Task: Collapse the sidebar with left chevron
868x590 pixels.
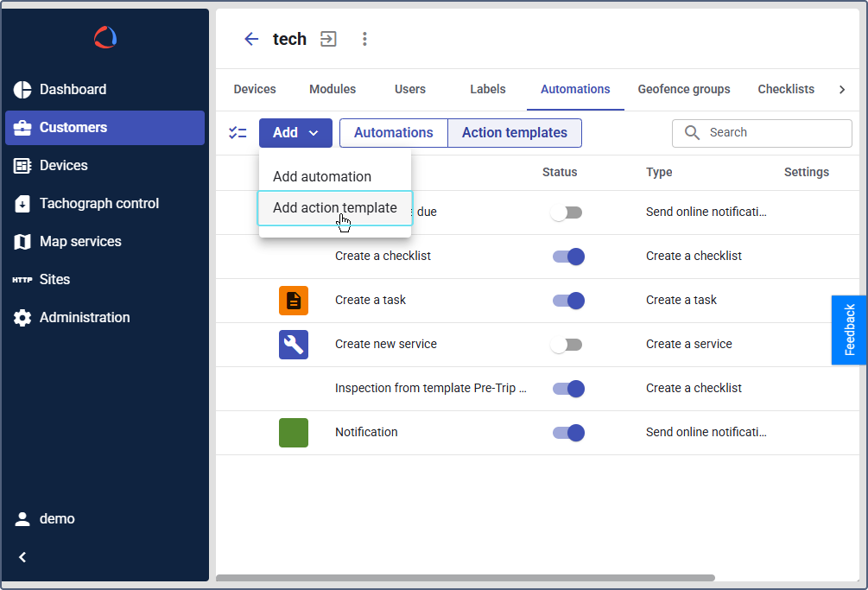Action: (x=23, y=557)
